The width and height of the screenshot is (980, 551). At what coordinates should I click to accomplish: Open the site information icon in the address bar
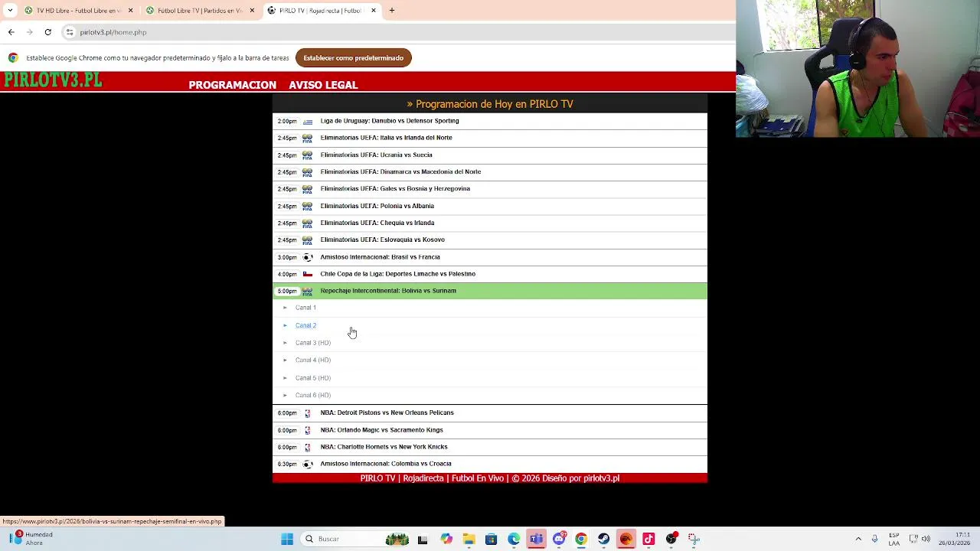70,32
